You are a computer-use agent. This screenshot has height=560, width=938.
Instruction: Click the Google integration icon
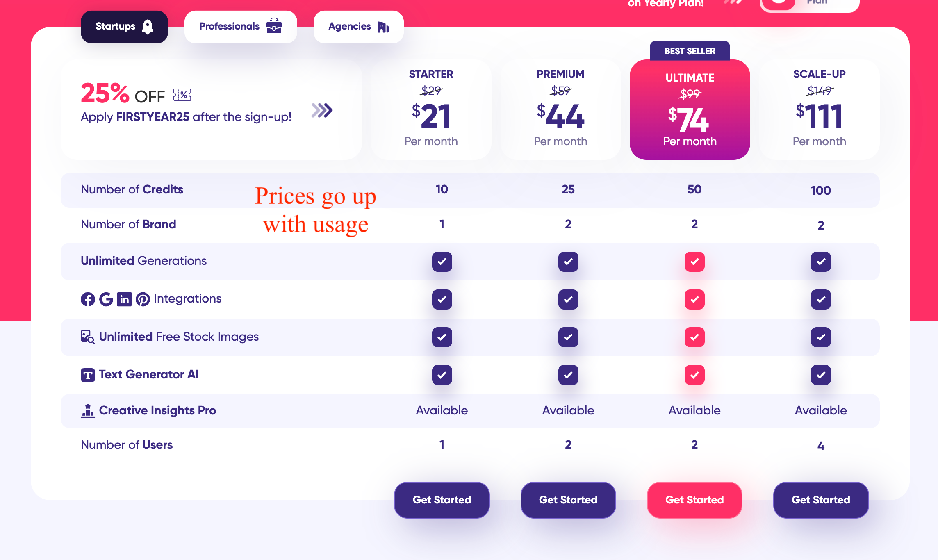point(106,299)
